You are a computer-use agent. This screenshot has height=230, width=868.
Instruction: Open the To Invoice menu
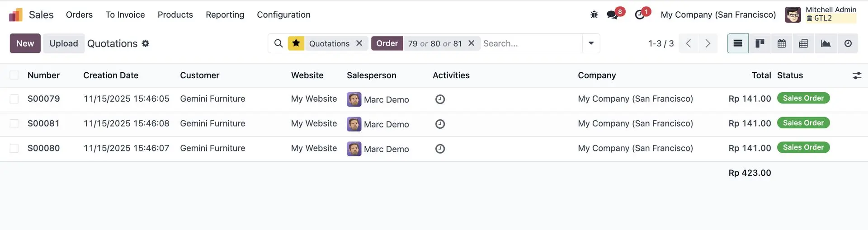125,14
